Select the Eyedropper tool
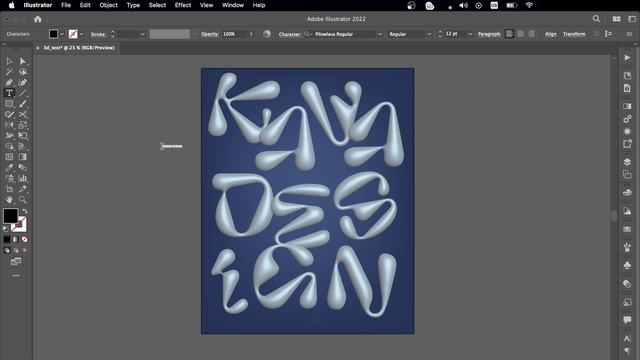Viewport: 640px width, 360px height. (x=9, y=167)
